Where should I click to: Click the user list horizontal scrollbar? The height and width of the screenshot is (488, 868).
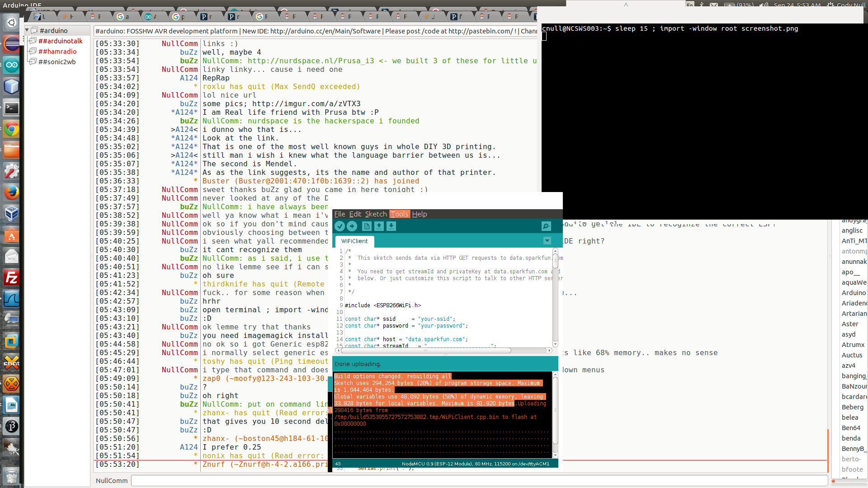click(849, 481)
